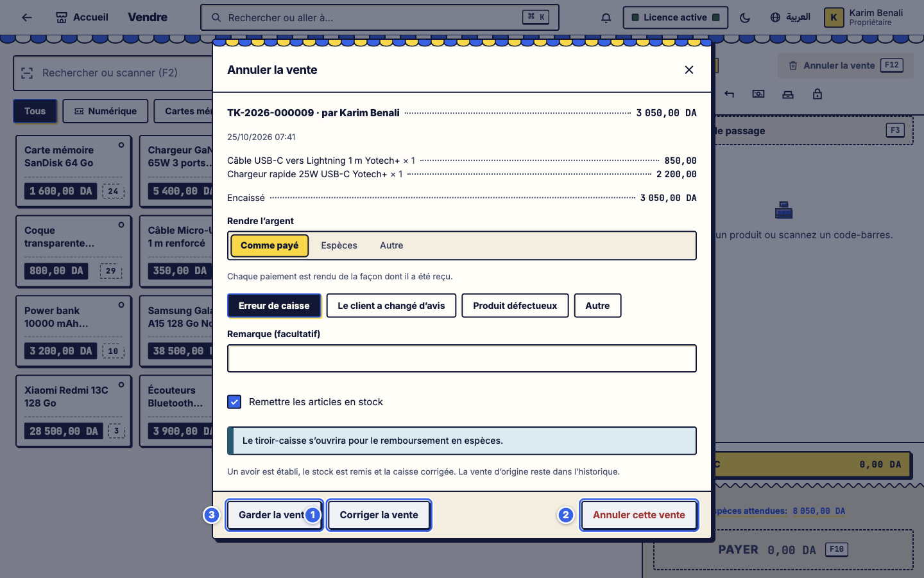Add Xiaomi Redmi 13C 128 Go
Image resolution: width=924 pixels, height=578 pixels.
tap(74, 411)
